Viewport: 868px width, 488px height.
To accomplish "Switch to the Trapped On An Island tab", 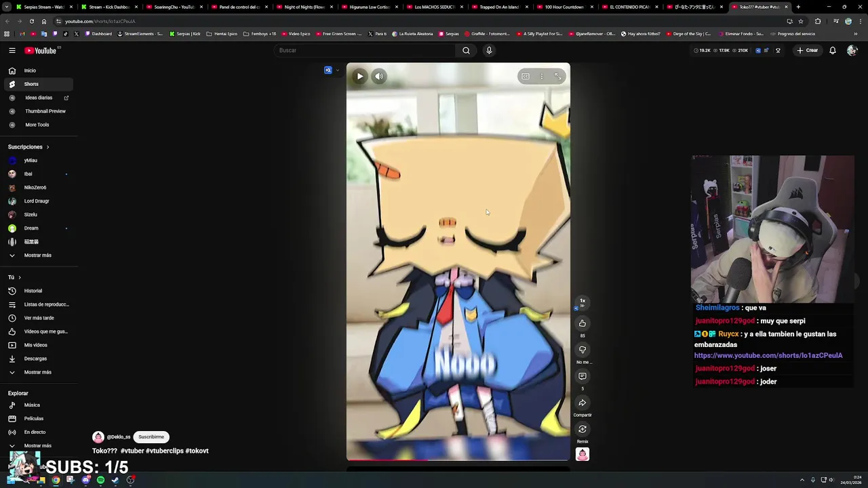I will click(x=499, y=7).
